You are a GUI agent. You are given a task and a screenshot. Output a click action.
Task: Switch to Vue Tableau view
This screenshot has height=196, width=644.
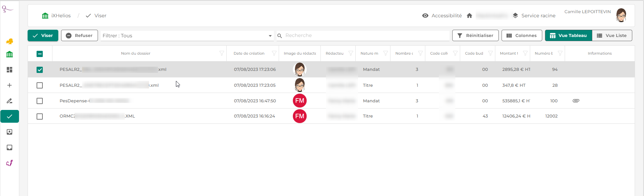(x=568, y=36)
